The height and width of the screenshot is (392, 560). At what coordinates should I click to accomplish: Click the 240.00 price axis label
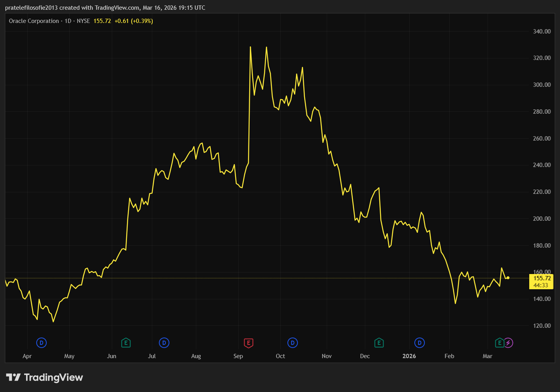coord(542,165)
